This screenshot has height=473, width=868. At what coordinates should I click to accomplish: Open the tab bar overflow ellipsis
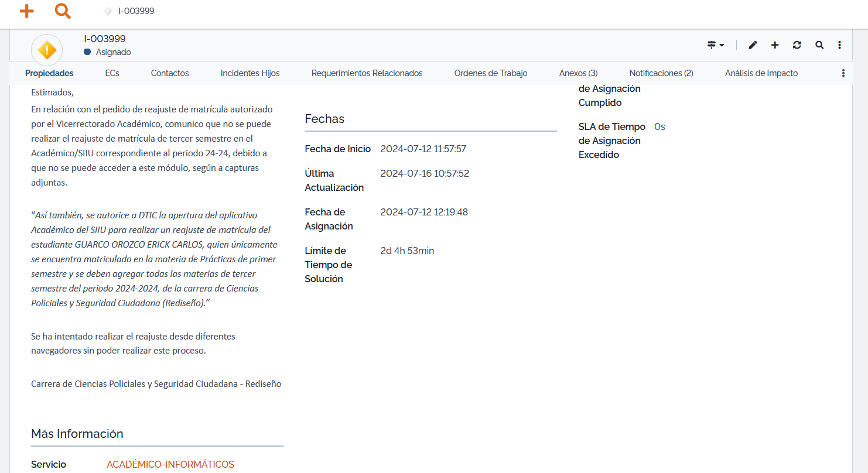click(843, 73)
